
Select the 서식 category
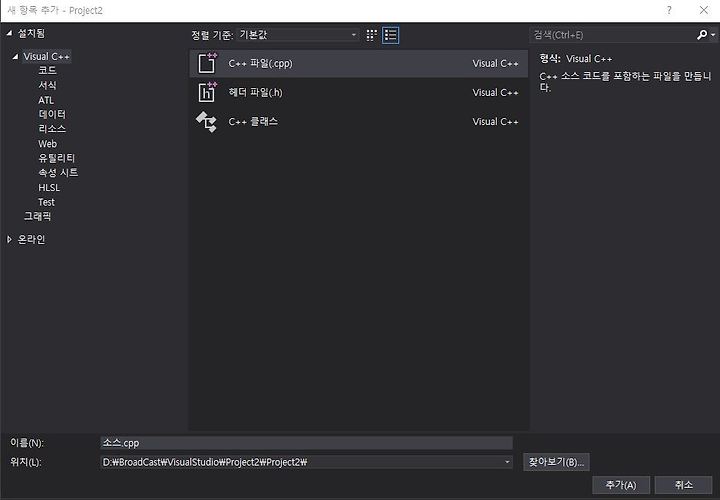click(47, 85)
